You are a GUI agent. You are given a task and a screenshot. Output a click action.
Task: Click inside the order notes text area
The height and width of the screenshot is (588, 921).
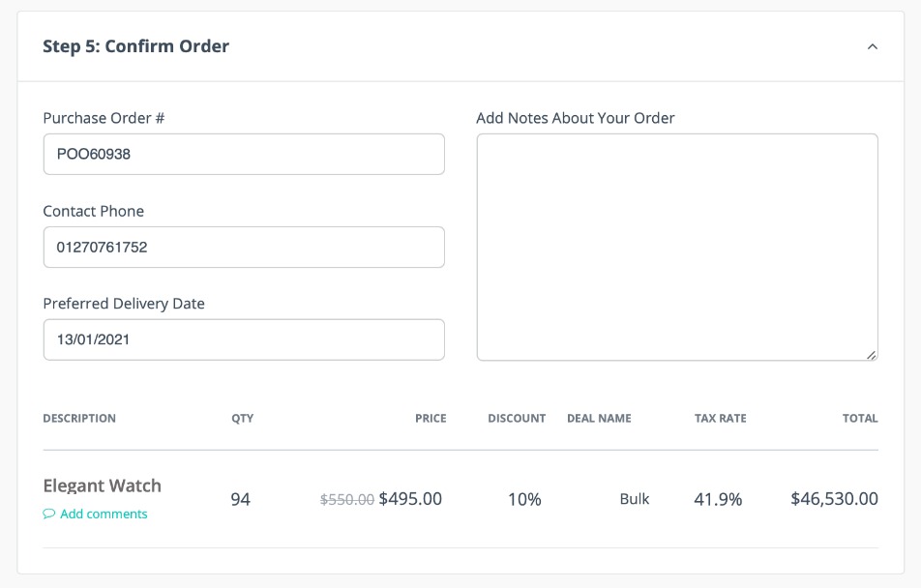[677, 247]
